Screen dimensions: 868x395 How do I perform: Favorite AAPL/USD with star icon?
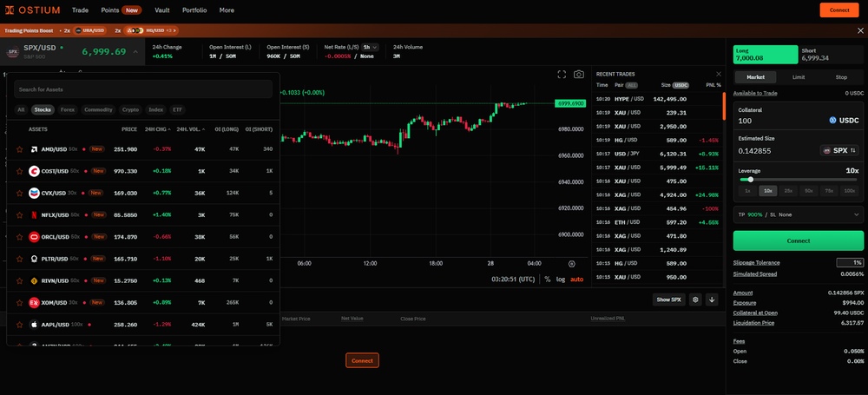[19, 325]
